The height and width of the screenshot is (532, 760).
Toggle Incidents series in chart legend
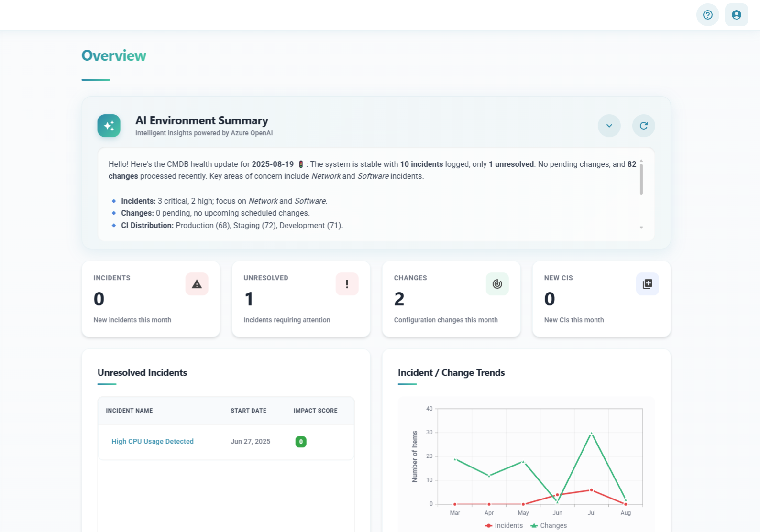[x=504, y=525]
